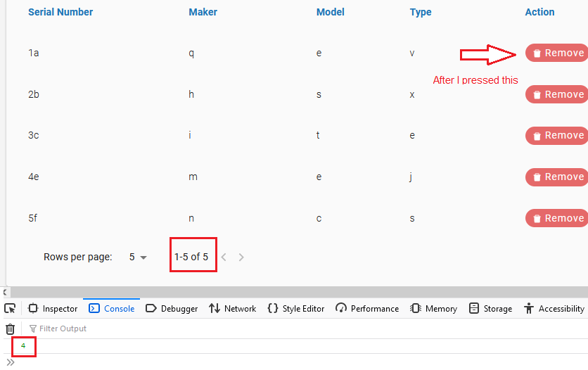The image size is (588, 370).
Task: Open the Network tab
Action: 233,309
